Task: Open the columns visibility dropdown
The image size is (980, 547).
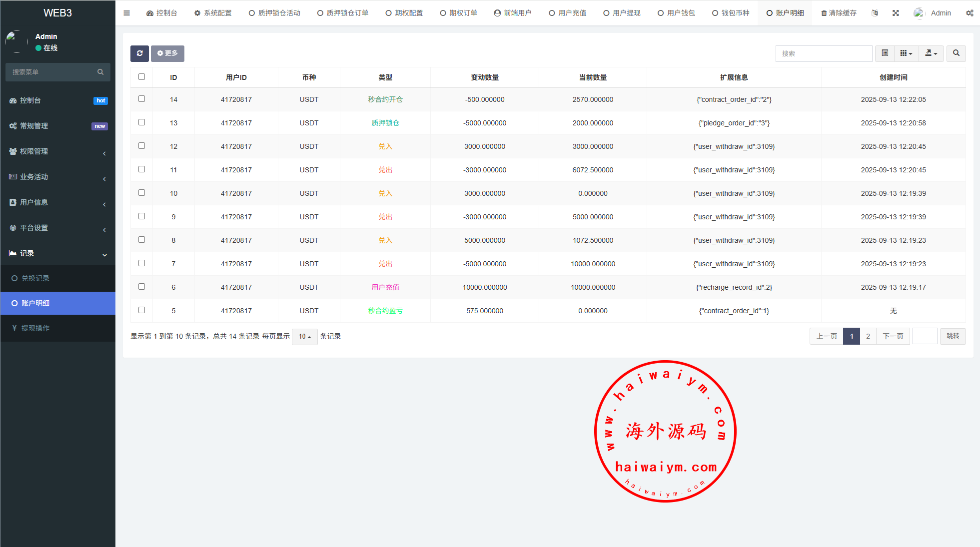Action: [906, 53]
